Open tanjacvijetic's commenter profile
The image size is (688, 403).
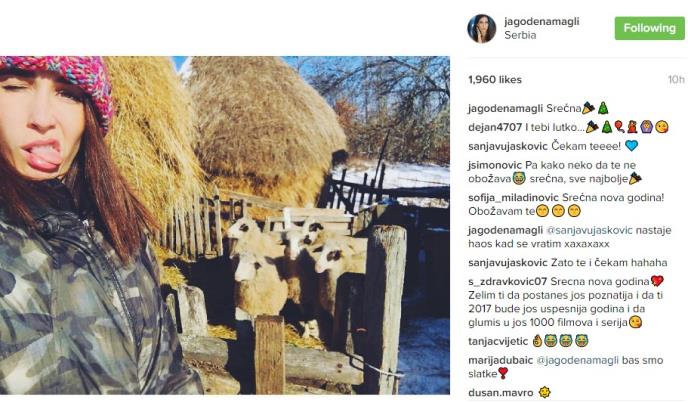[499, 341]
